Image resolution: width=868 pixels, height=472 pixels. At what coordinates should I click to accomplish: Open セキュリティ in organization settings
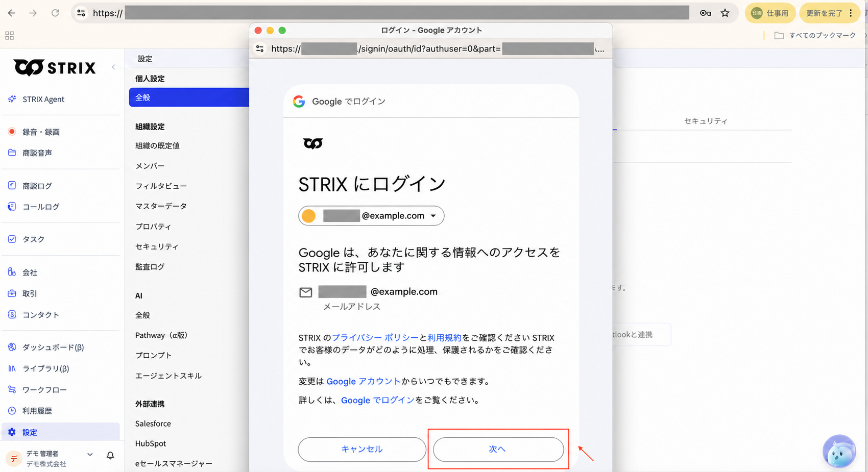click(x=157, y=246)
